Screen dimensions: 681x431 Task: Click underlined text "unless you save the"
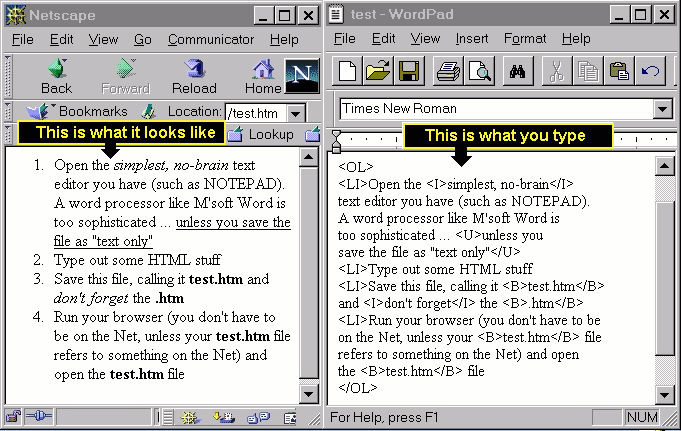[x=233, y=222]
